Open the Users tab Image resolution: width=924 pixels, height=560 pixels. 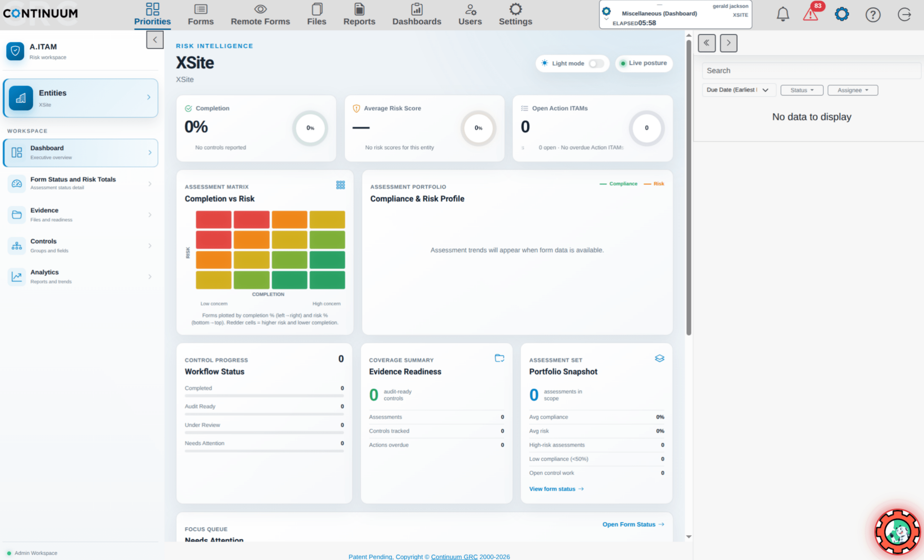point(470,15)
